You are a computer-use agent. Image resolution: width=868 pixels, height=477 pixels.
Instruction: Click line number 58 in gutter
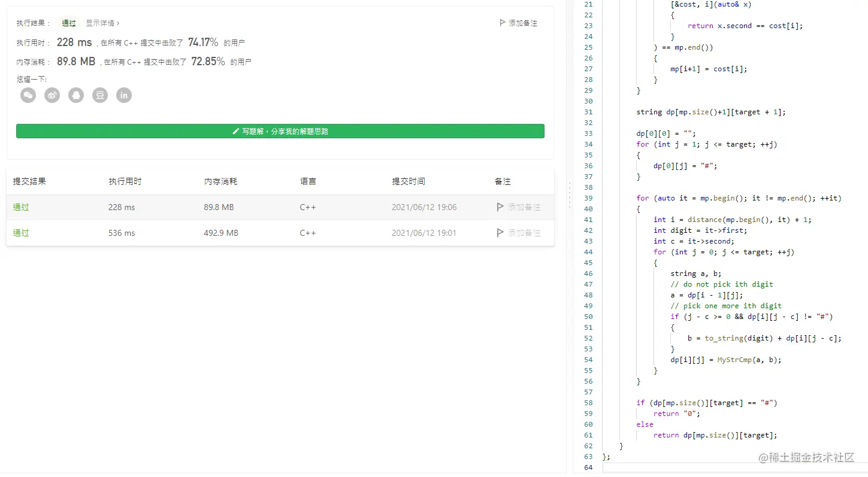[x=588, y=403]
